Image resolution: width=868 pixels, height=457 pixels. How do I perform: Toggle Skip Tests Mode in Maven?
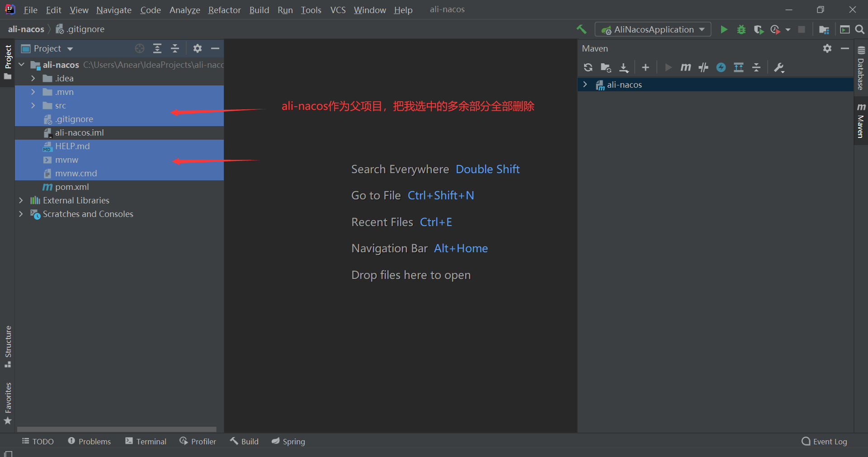(x=721, y=67)
